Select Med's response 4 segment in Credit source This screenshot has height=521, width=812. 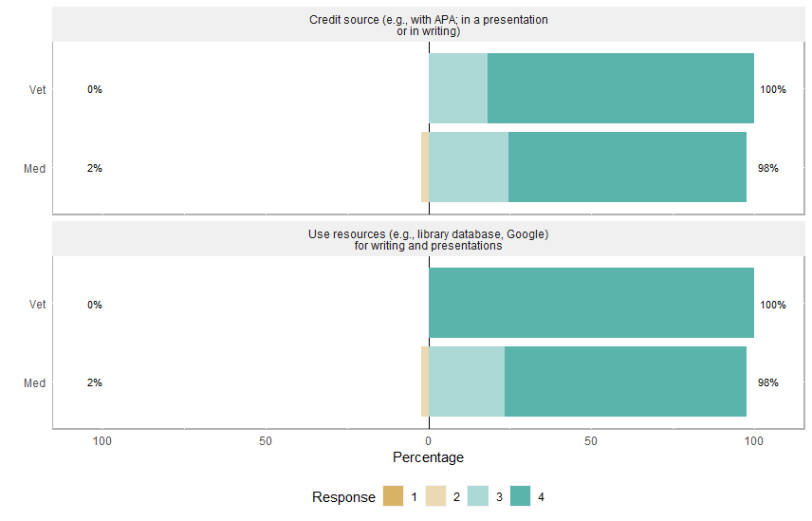pos(627,167)
